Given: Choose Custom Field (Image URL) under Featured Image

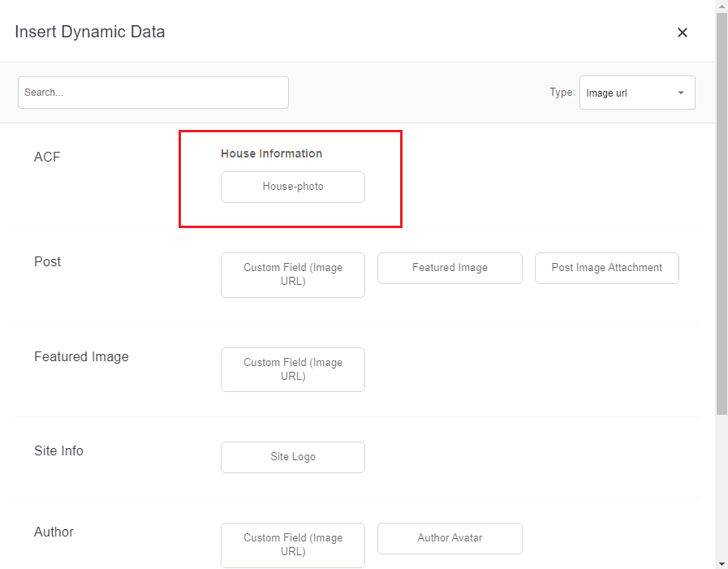Looking at the screenshot, I should (x=292, y=369).
